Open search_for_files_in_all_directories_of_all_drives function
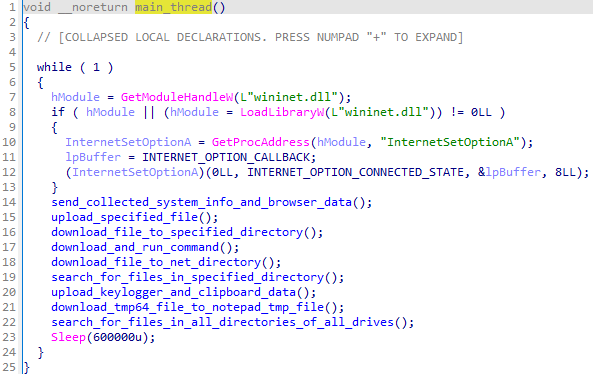This screenshot has width=593, height=374. tap(223, 322)
